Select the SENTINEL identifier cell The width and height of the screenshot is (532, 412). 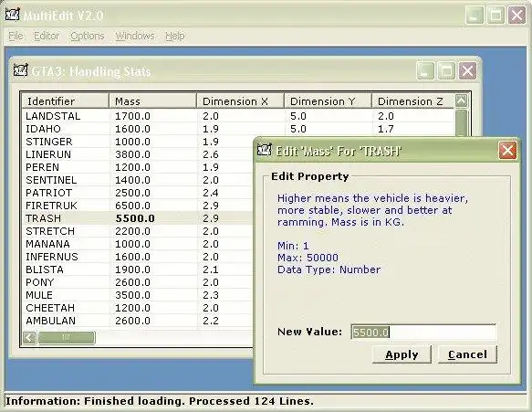tap(51, 180)
